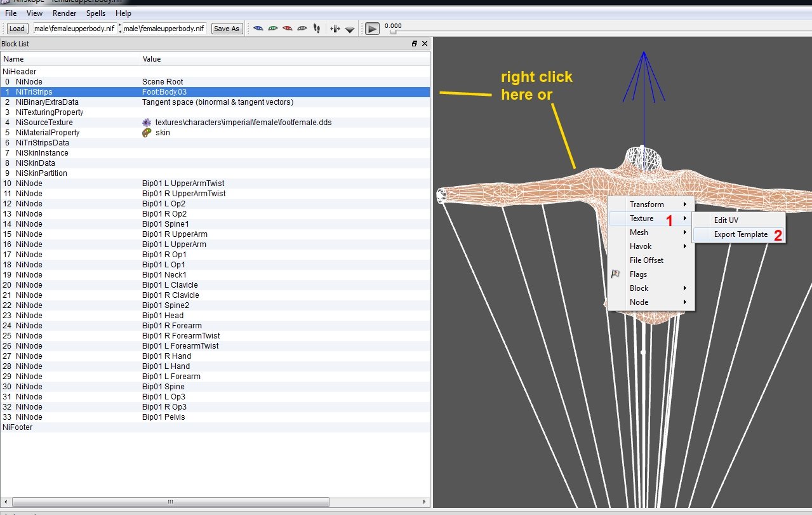Click the Save As button
This screenshot has height=515, width=812.
pyautogui.click(x=227, y=29)
